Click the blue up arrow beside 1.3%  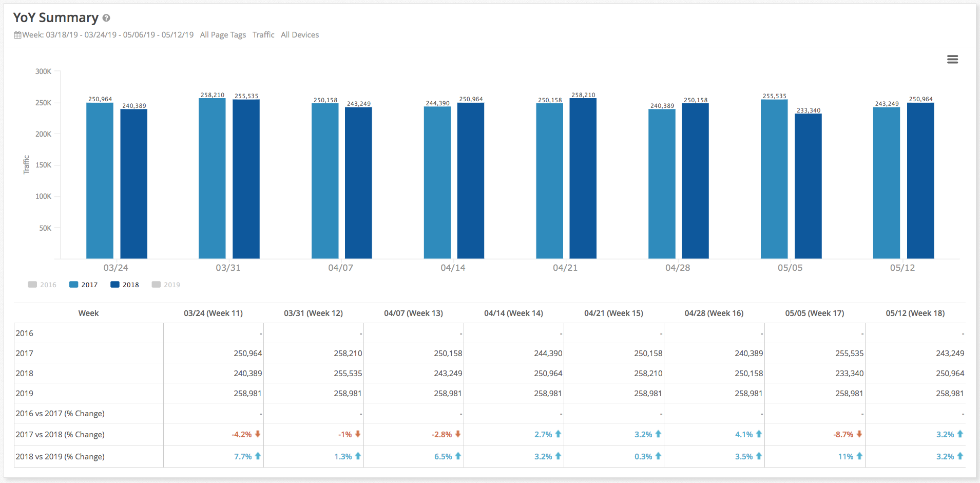tap(358, 456)
